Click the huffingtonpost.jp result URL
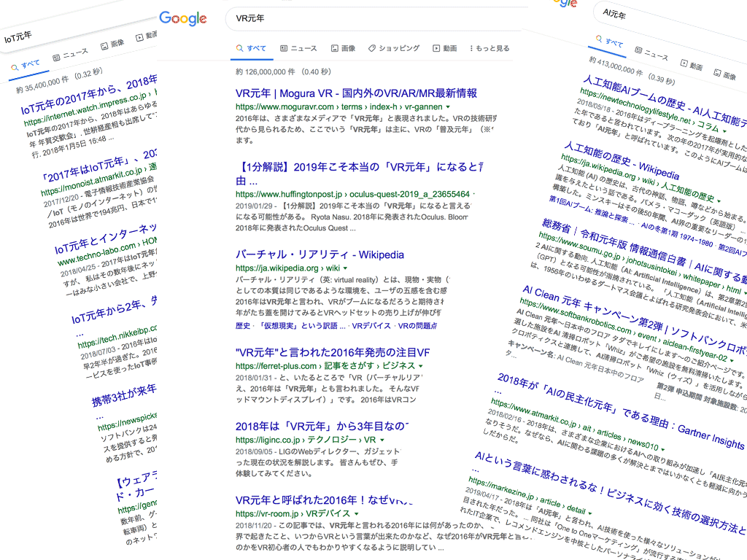This screenshot has height=560, width=747. [x=352, y=194]
